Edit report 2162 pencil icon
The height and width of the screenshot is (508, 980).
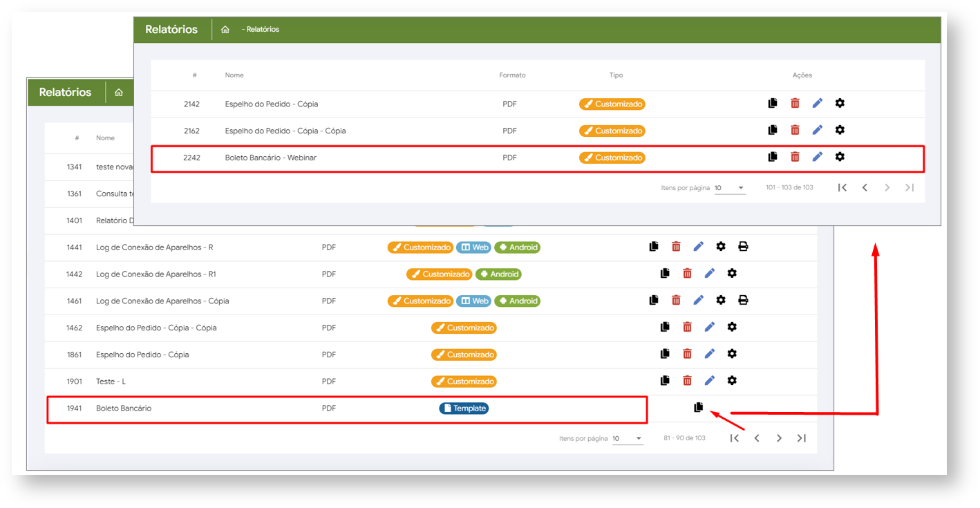click(x=818, y=130)
